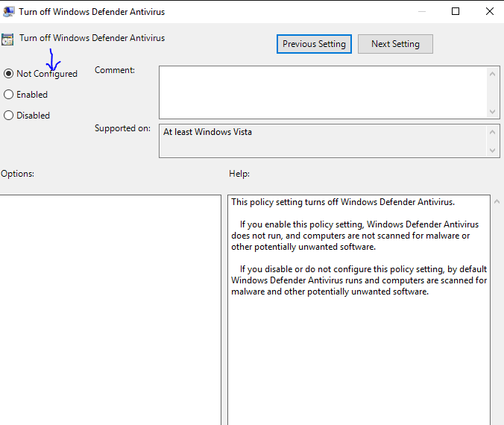The image size is (504, 425).
Task: Maximize the policy setting window
Action: (x=456, y=11)
